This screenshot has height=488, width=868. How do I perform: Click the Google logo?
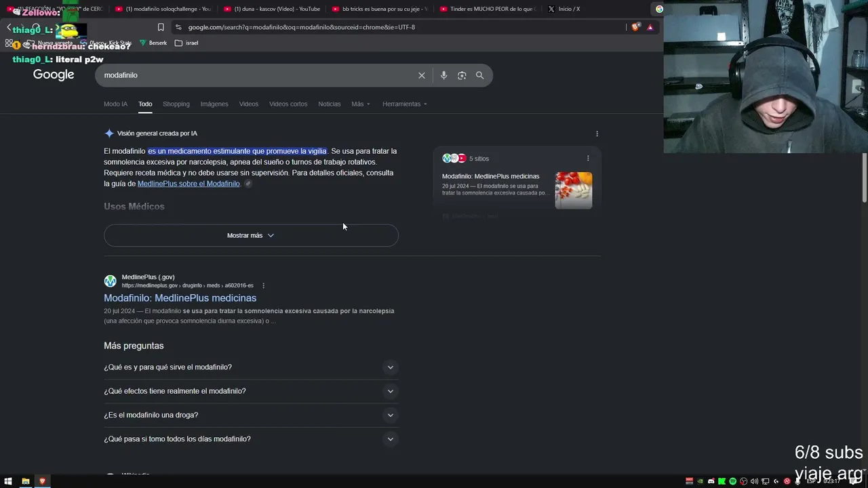point(54,75)
